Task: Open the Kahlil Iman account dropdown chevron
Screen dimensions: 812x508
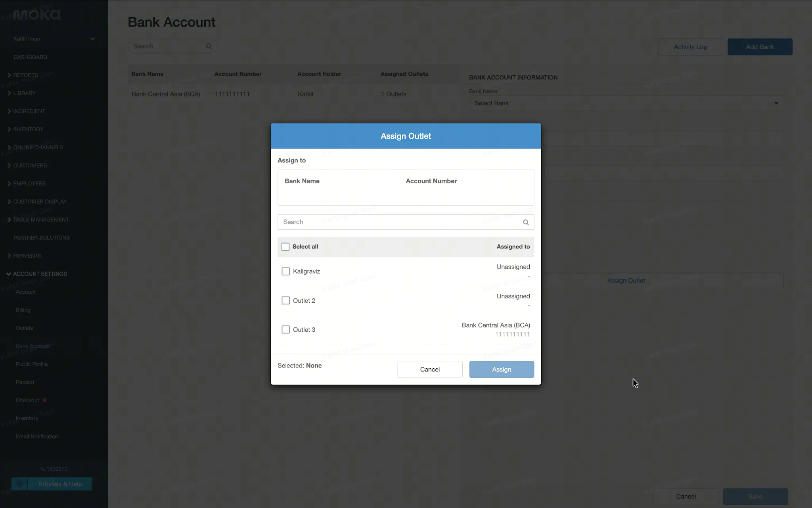Action: pos(93,39)
